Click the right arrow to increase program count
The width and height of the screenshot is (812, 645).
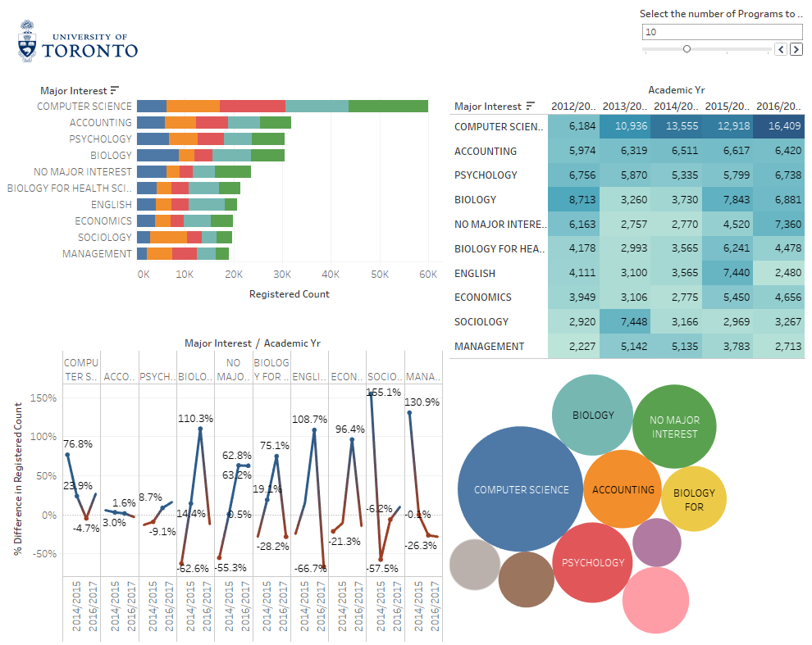pyautogui.click(x=796, y=49)
